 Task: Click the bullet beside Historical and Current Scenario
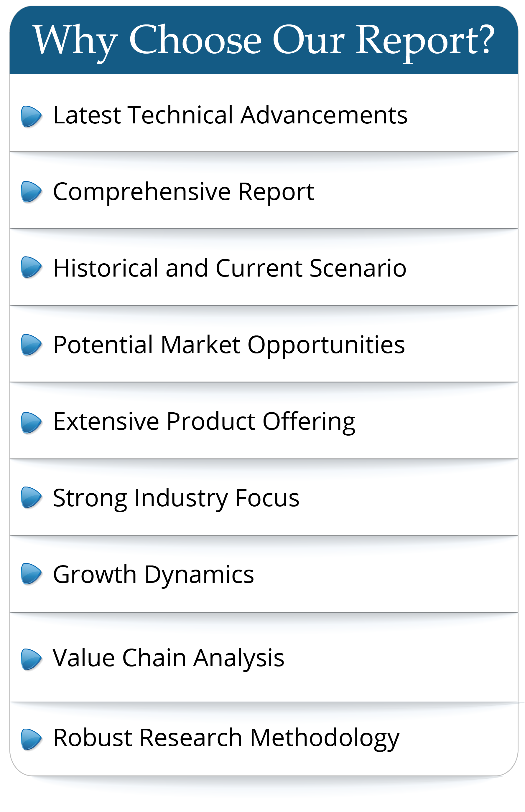(31, 267)
